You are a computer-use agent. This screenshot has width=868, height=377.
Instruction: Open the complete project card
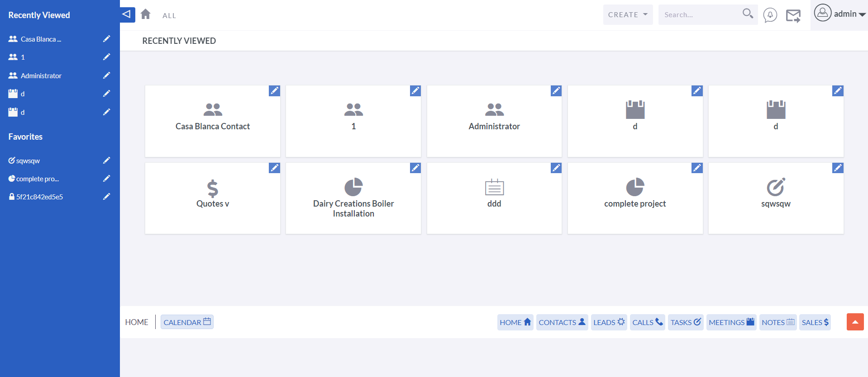634,198
